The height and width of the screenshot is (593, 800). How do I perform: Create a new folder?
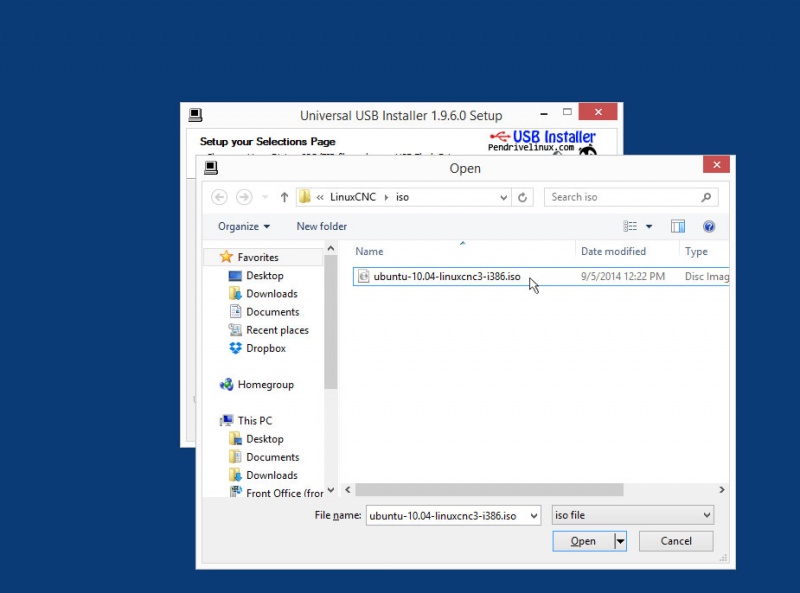pyautogui.click(x=321, y=226)
